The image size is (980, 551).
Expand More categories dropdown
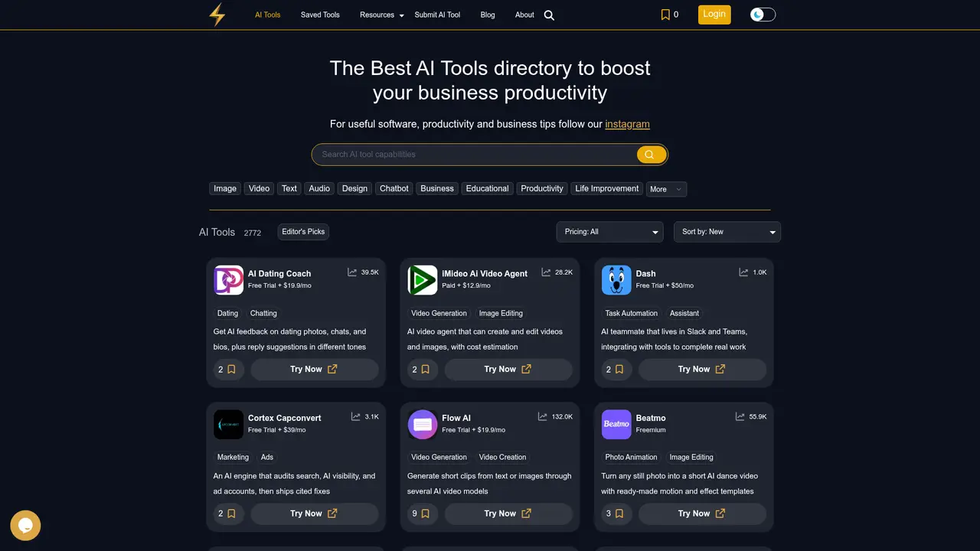pos(666,189)
